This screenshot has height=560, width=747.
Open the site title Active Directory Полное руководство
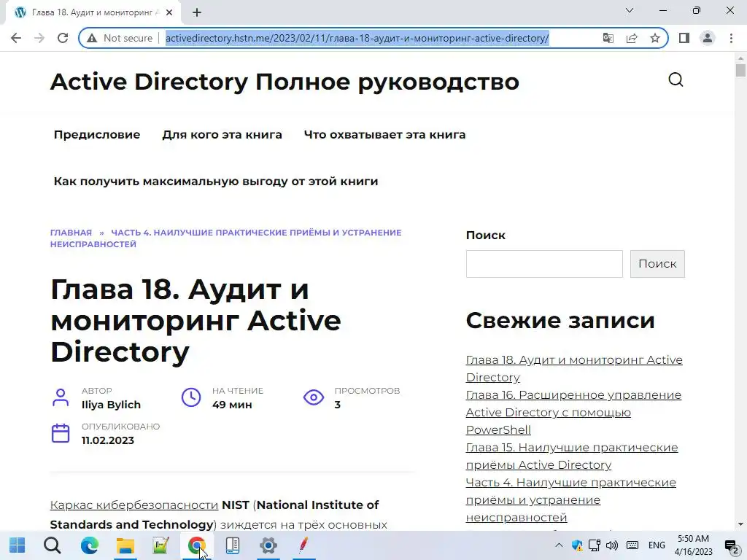point(285,82)
